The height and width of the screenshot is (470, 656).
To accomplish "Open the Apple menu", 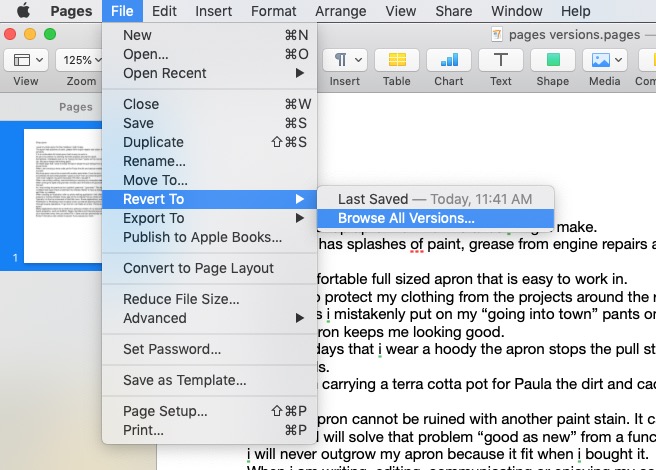I will (23, 11).
